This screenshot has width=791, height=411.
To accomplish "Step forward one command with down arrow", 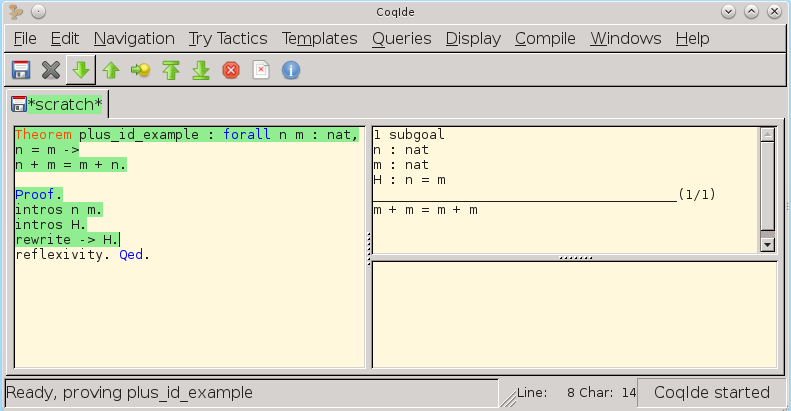I will click(81, 70).
